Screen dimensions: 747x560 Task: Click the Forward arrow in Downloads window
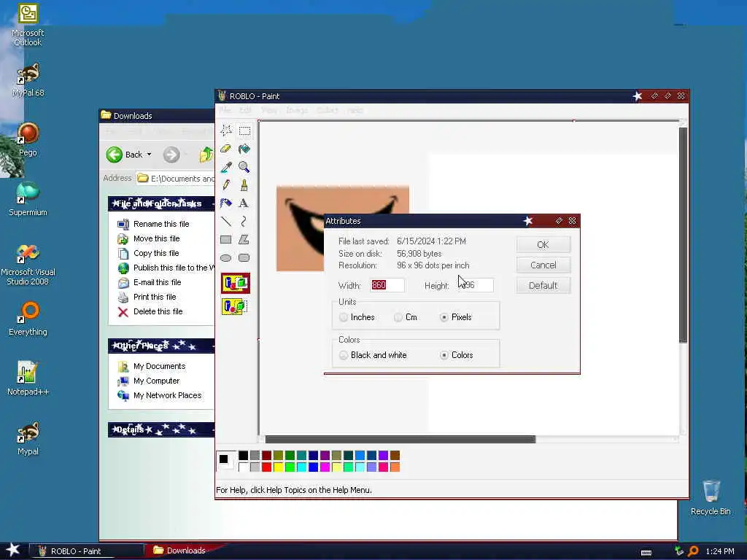tap(171, 155)
